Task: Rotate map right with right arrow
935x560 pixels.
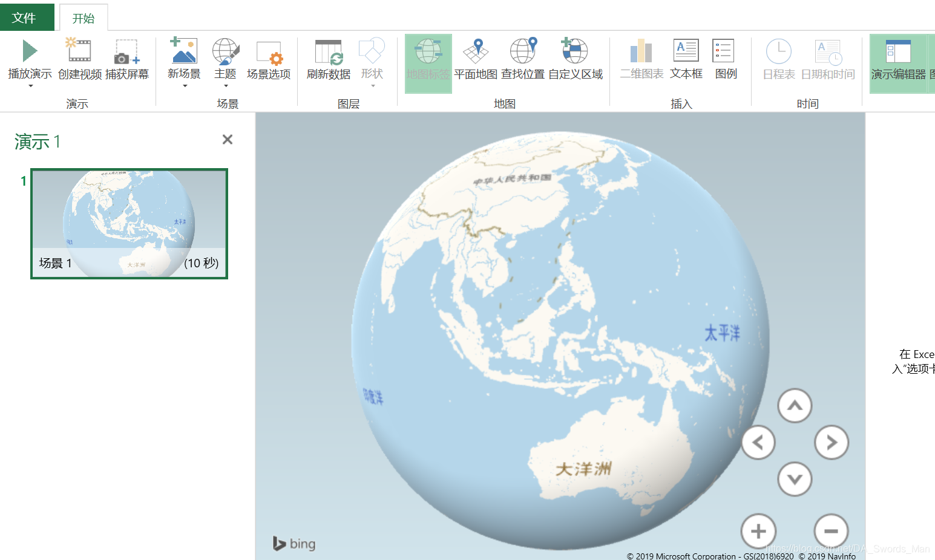Action: tap(832, 442)
